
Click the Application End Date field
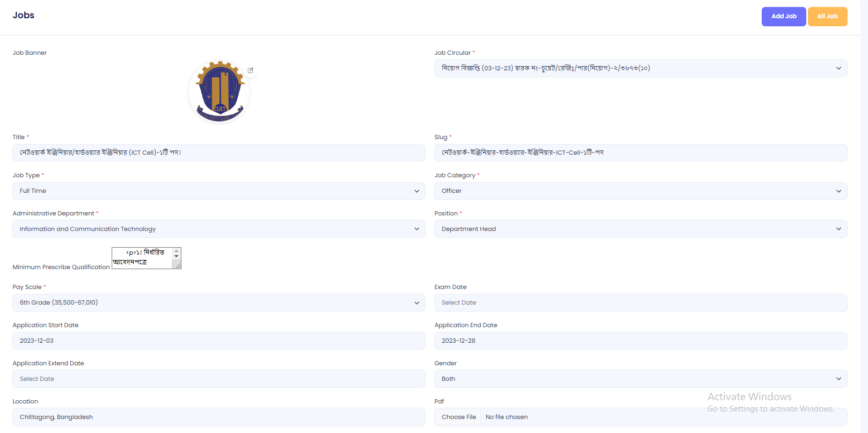[x=640, y=341]
